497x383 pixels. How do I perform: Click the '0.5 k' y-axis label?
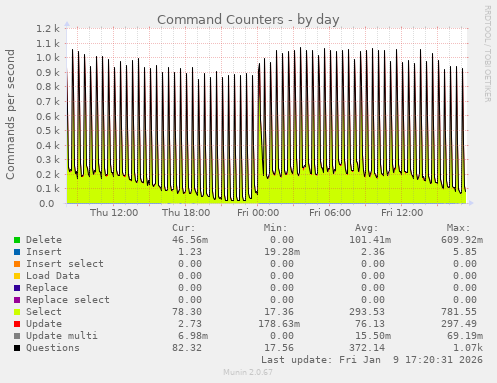48,131
